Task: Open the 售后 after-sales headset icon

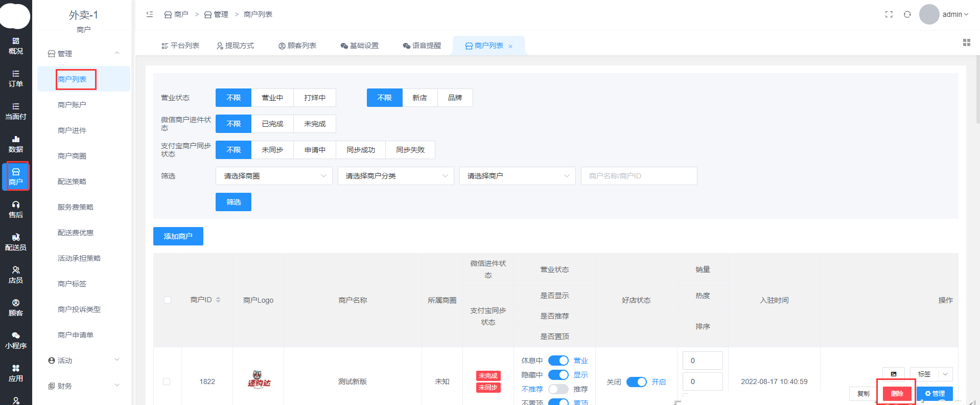Action: (16, 209)
